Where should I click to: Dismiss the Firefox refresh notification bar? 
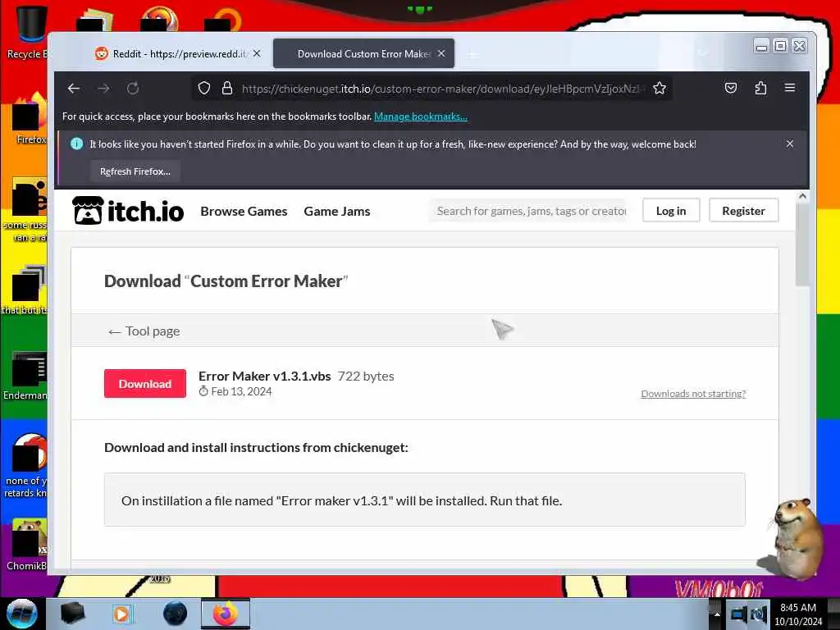(790, 144)
